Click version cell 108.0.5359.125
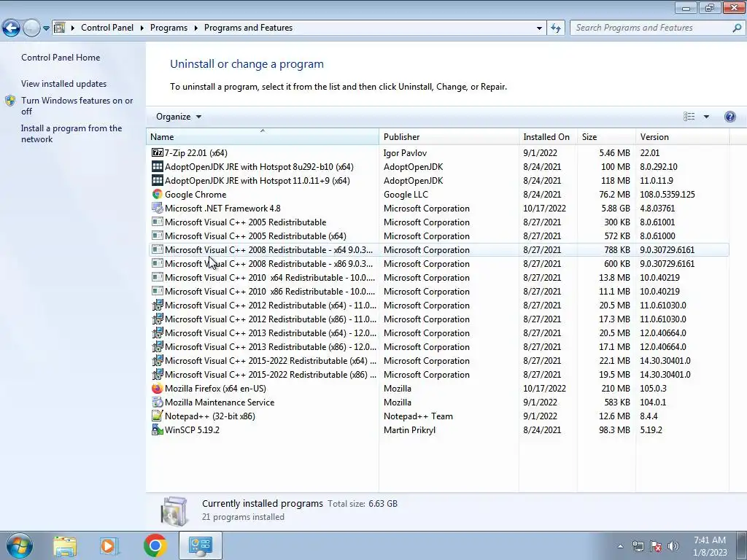This screenshot has height=560, width=747. coord(667,194)
